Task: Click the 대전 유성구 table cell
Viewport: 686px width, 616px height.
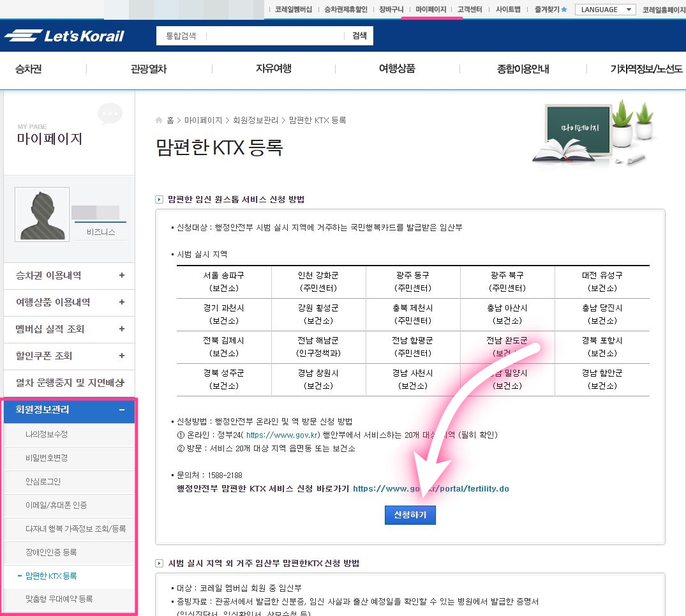Action: tap(602, 282)
